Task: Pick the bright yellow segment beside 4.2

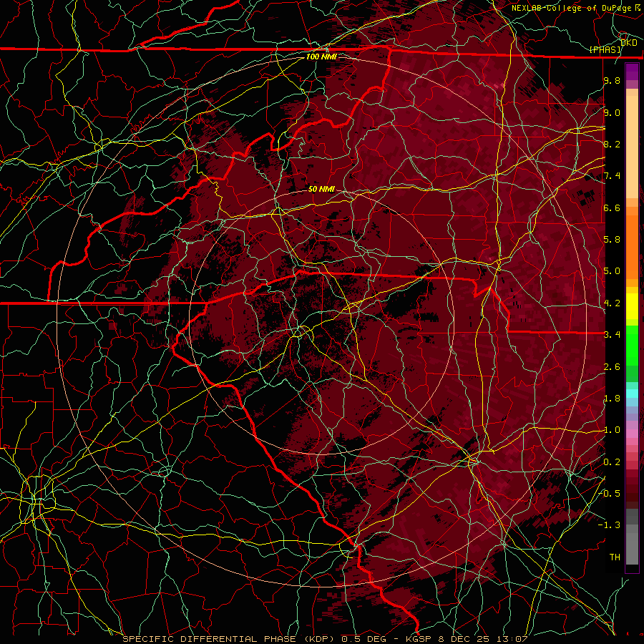Action: (x=632, y=306)
